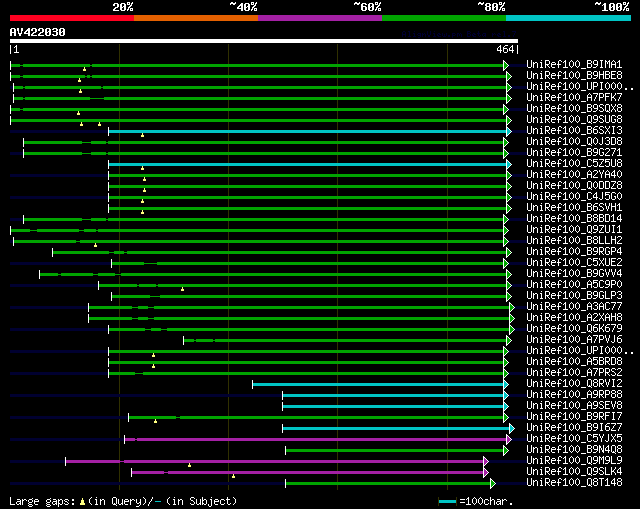The width and height of the screenshot is (640, 509).
Task: Click the cyan alignment bar for B6SXI3
Action: pos(308,131)
